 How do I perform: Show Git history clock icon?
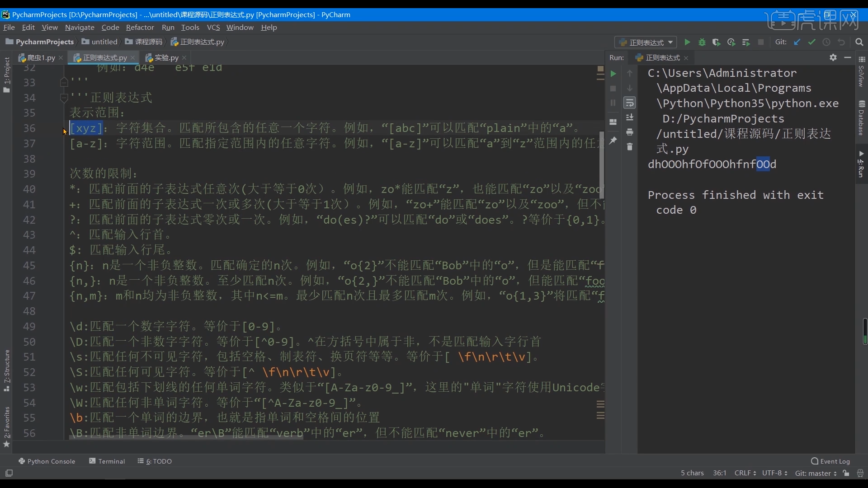pyautogui.click(x=826, y=42)
